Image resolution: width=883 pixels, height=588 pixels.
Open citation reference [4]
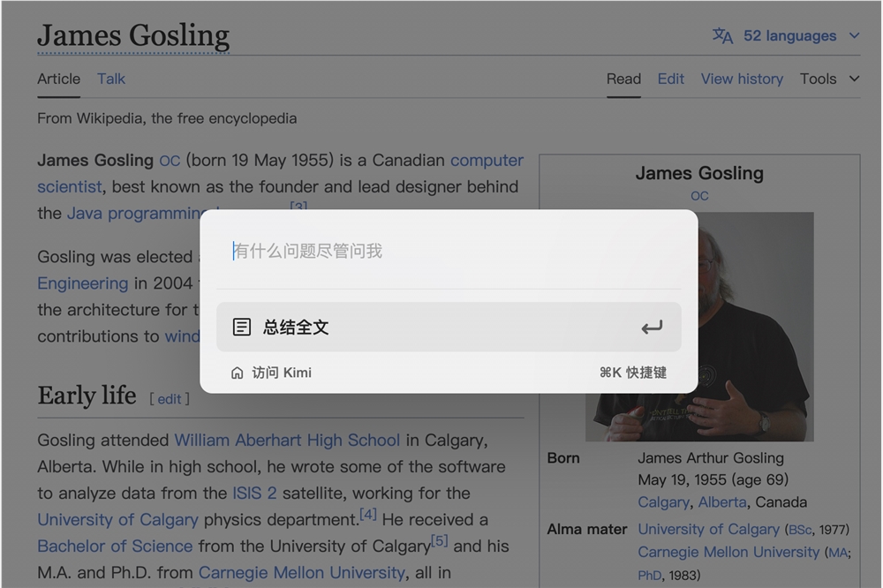[367, 514]
